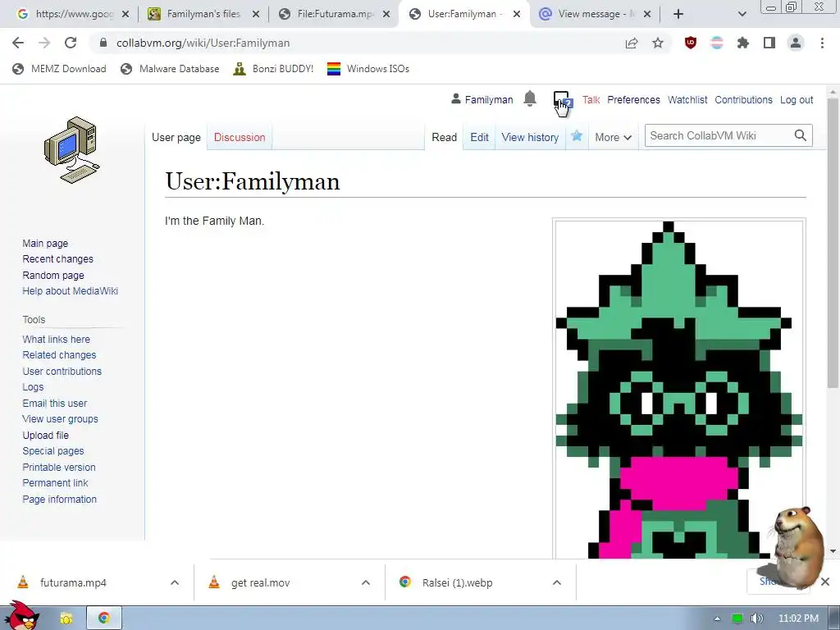Open Windows ISOs bookmark

368,69
